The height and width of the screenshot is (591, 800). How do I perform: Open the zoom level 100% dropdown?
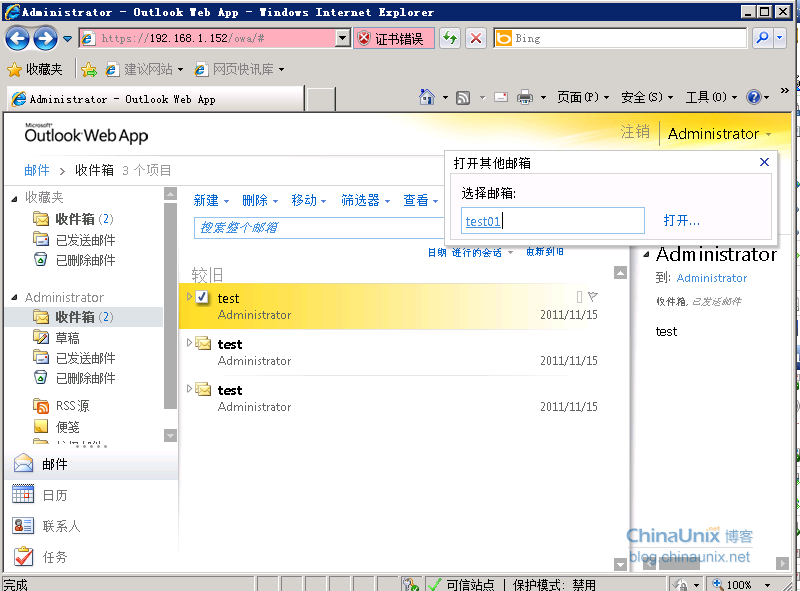click(x=767, y=585)
